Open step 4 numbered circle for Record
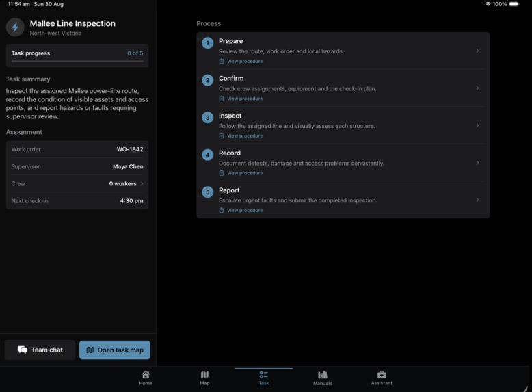Image resolution: width=532 pixels, height=392 pixels. coord(208,155)
